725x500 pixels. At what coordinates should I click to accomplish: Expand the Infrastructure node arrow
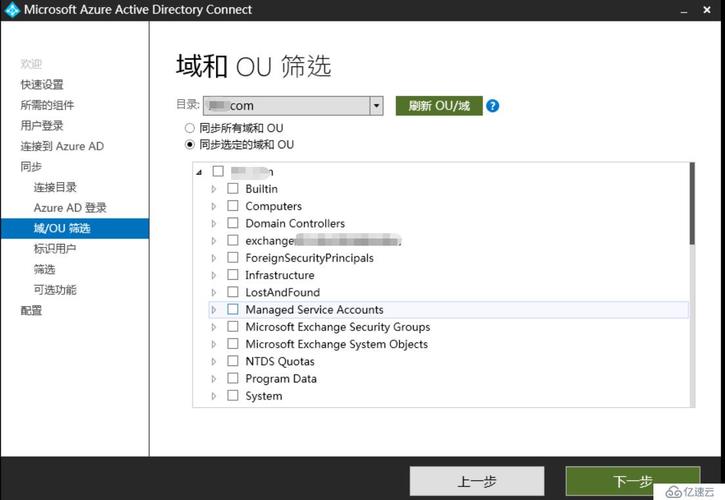point(214,275)
